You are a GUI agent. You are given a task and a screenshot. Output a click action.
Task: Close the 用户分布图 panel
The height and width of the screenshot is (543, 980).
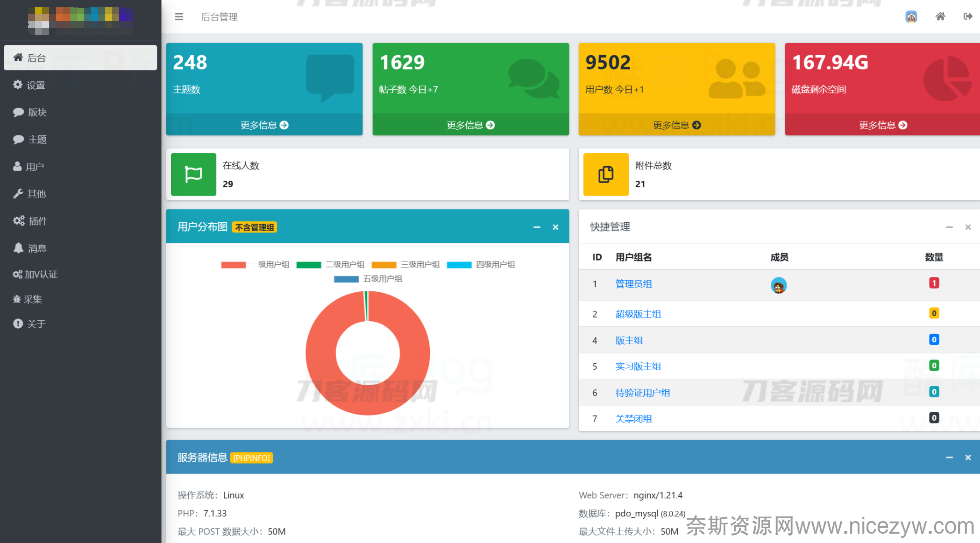click(x=555, y=227)
